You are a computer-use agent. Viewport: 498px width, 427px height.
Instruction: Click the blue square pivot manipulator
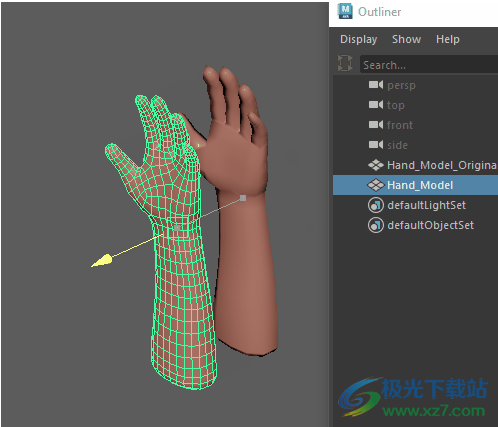[178, 227]
